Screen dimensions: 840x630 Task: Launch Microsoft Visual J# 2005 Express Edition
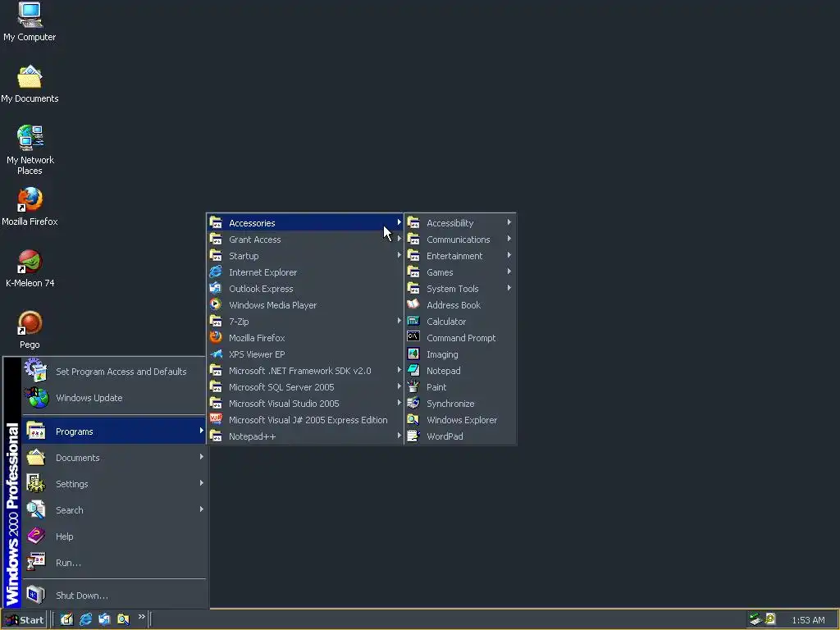[x=305, y=420]
